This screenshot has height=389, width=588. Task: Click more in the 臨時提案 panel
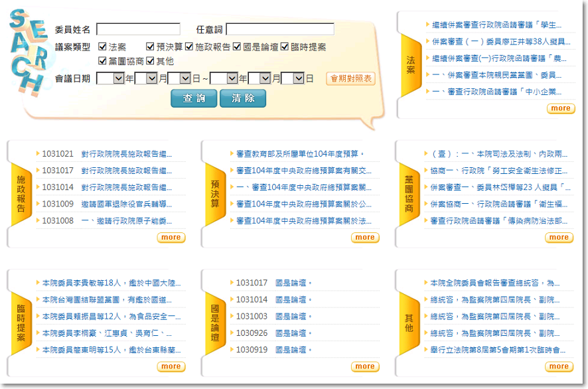click(171, 366)
